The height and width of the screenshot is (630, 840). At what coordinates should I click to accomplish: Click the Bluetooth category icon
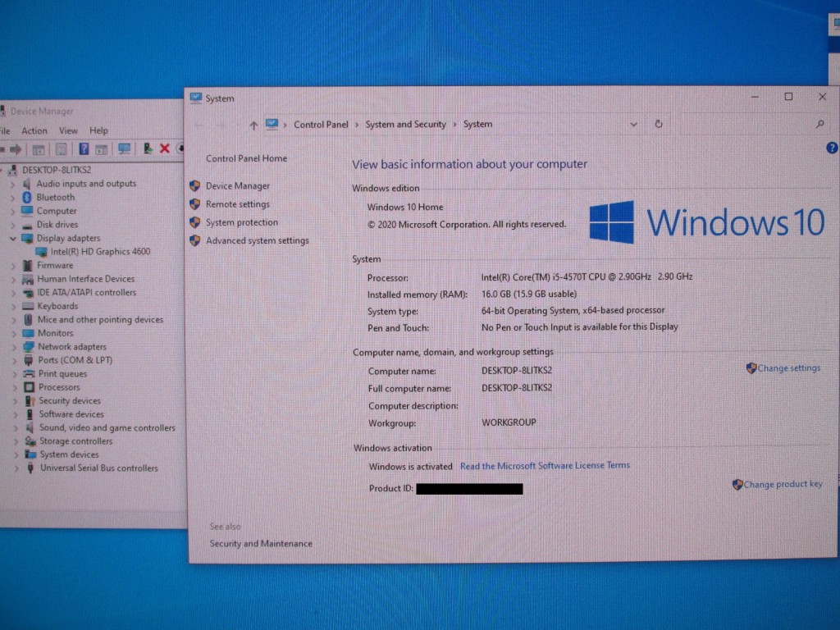click(x=27, y=197)
